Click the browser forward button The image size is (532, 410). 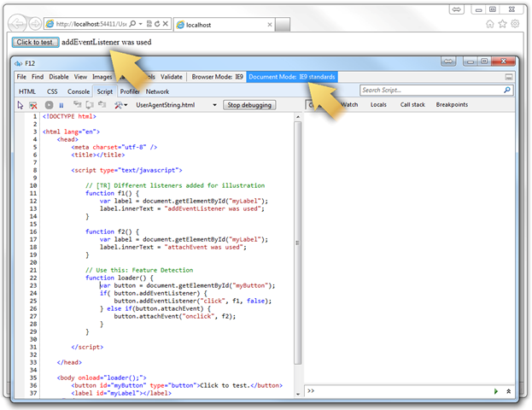tap(35, 24)
